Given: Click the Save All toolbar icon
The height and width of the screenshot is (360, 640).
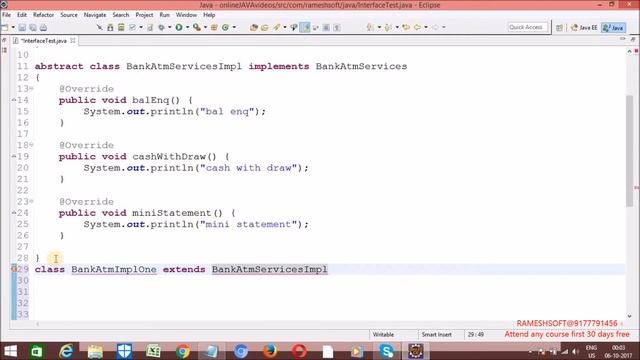Looking at the screenshot, I should coord(33,27).
